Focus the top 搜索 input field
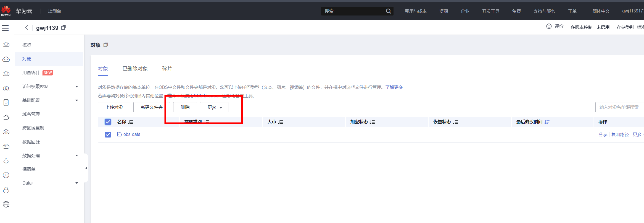644x223 pixels. 353,11
